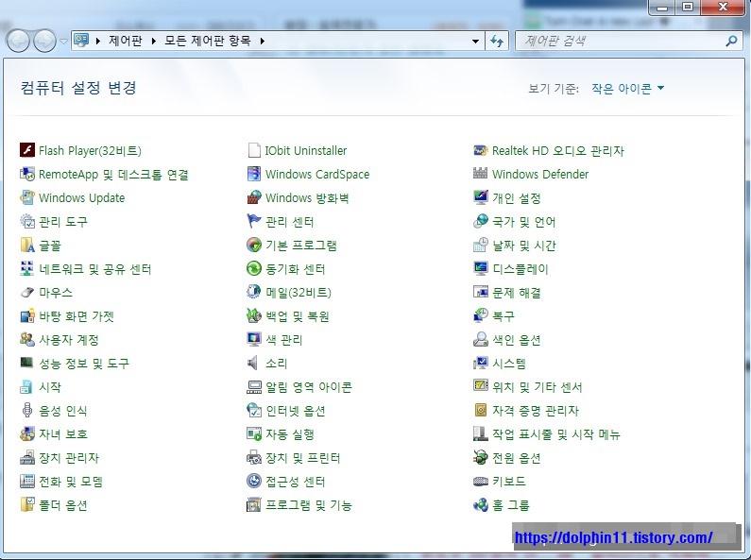Refresh the Control Panel view

(x=497, y=42)
